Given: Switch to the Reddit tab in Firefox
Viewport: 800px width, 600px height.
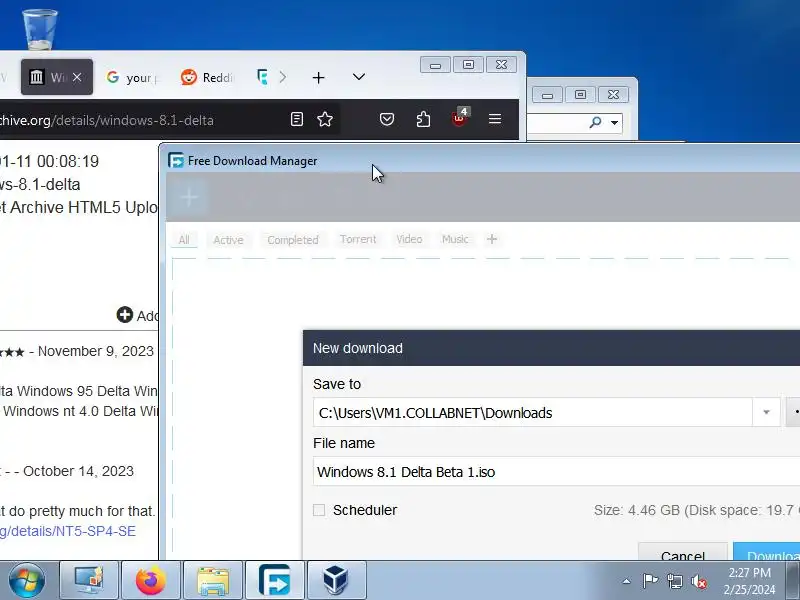Looking at the screenshot, I should (x=207, y=78).
